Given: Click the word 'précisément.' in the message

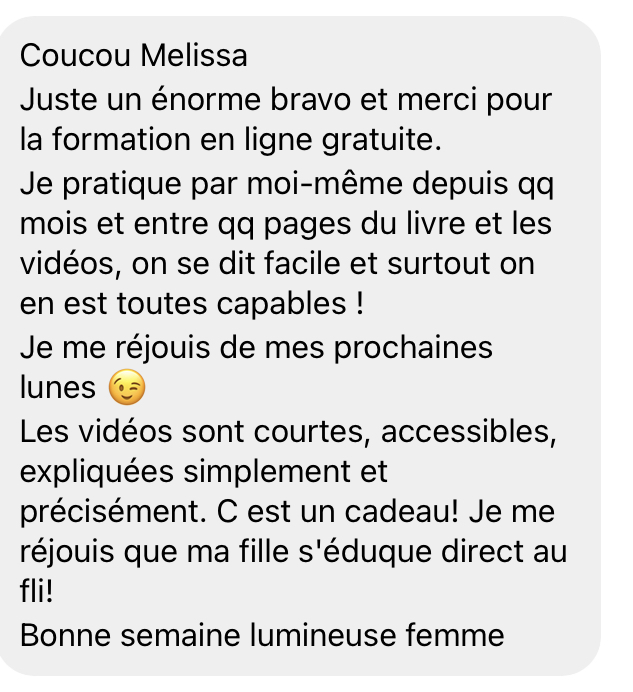Looking at the screenshot, I should [113, 512].
